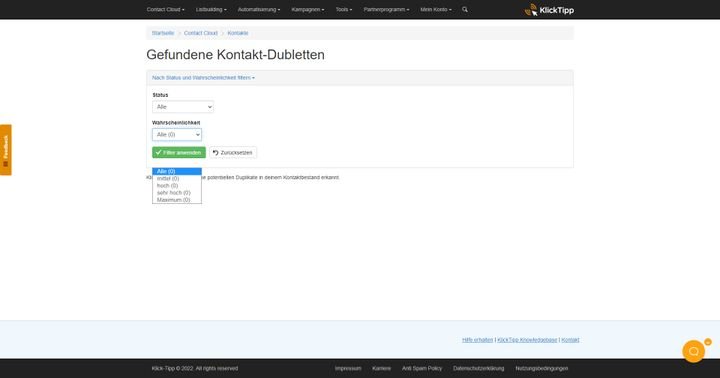Viewport: 720px width, 378px height.
Task: Collapse the status and probability filter panel
Action: tap(203, 78)
